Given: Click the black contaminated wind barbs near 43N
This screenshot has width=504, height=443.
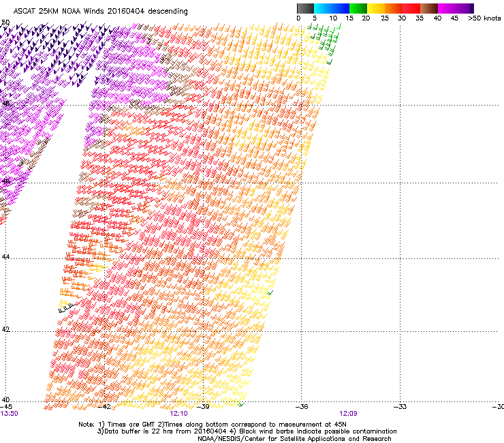Looking at the screenshot, I should [x=66, y=309].
